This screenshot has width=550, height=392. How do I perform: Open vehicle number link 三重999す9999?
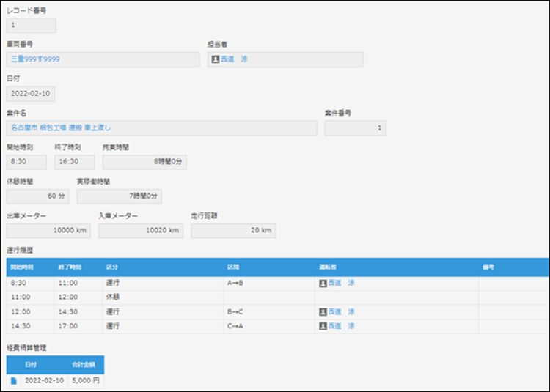point(35,59)
